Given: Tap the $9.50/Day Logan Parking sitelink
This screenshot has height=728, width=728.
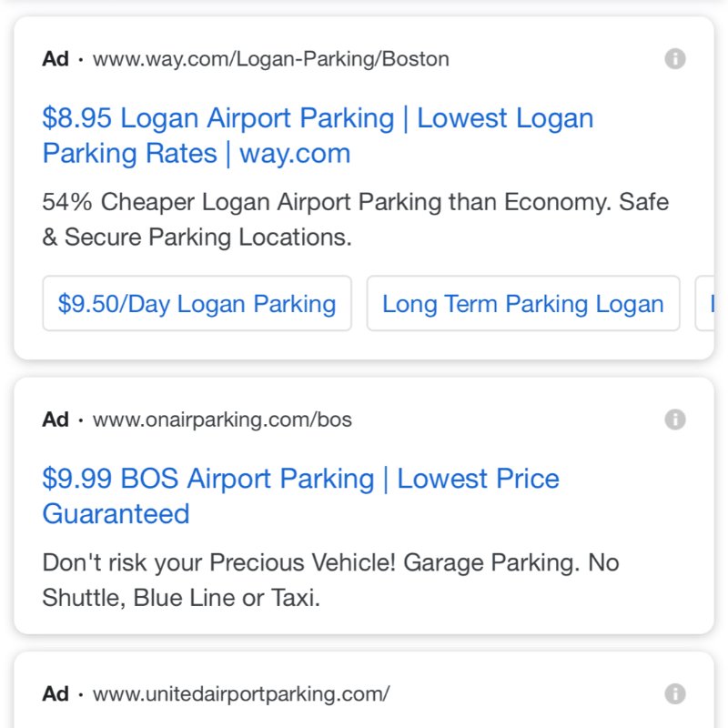Looking at the screenshot, I should tap(197, 304).
